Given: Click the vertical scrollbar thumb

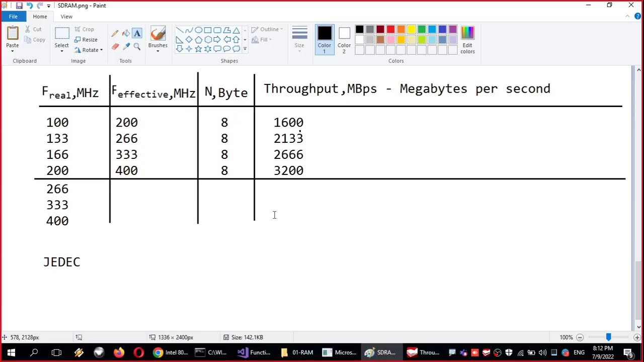Looking at the screenshot, I should point(639,290).
